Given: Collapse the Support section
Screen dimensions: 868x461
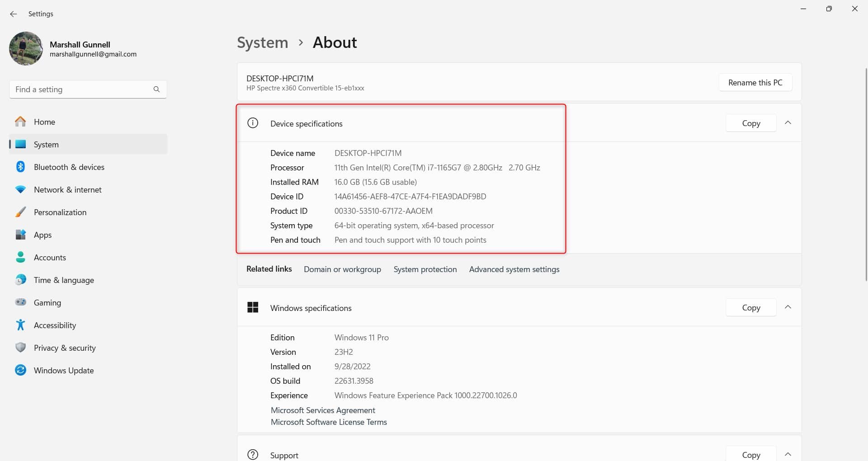Looking at the screenshot, I should tap(788, 454).
